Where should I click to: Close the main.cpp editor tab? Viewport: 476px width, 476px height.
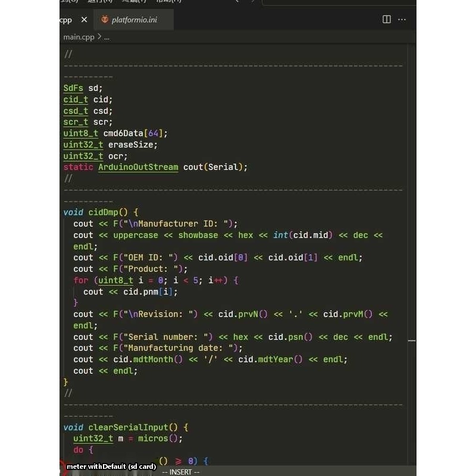tap(84, 20)
